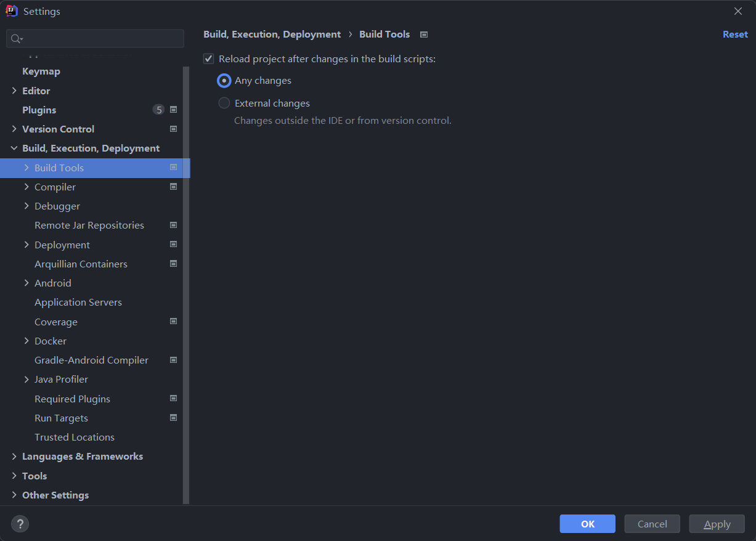Viewport: 756px width, 541px height.
Task: Click the settings tree vertical scrollbar
Action: (186, 285)
